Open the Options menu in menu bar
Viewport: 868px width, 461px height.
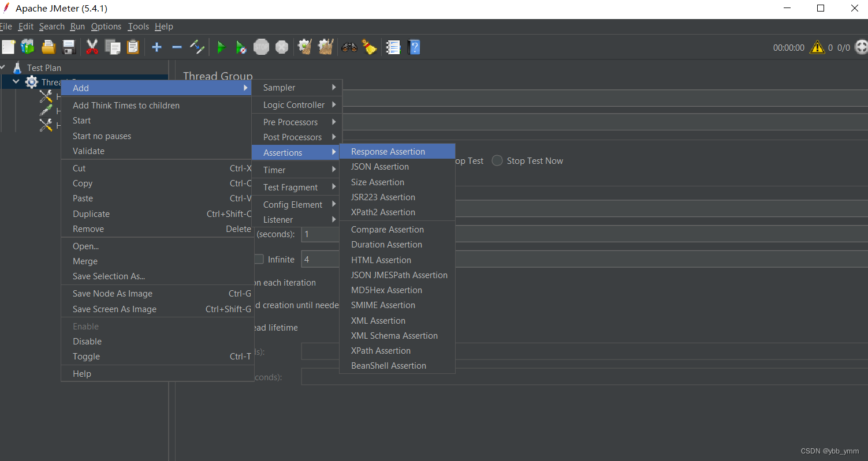click(106, 27)
